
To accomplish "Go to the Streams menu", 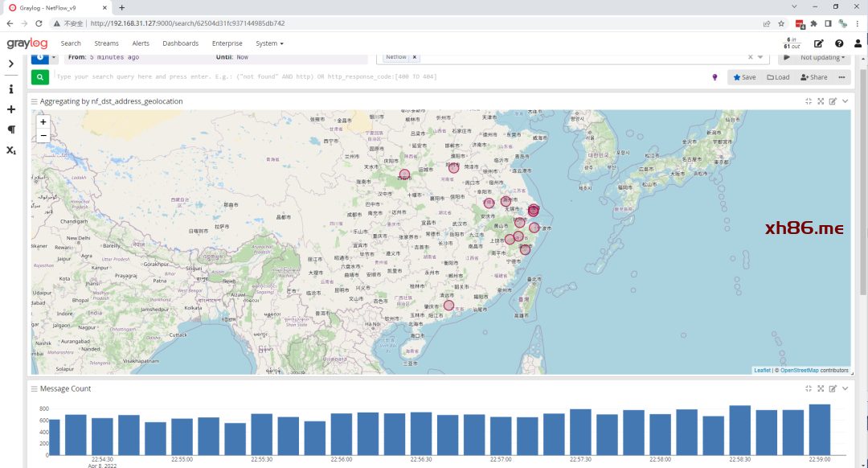I will point(106,43).
